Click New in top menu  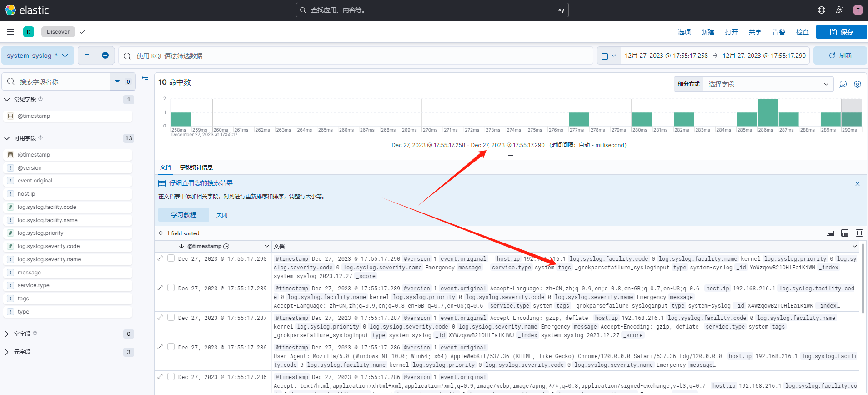708,32
